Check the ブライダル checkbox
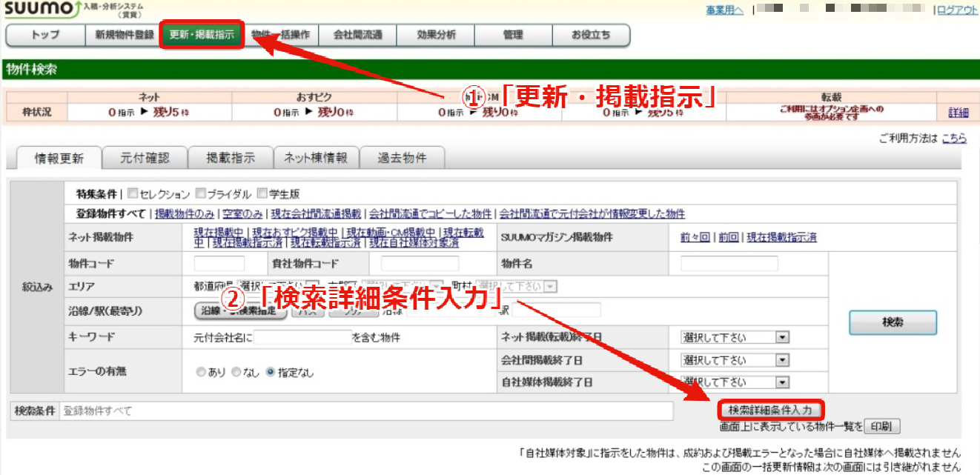This screenshot has height=475, width=980. (201, 194)
